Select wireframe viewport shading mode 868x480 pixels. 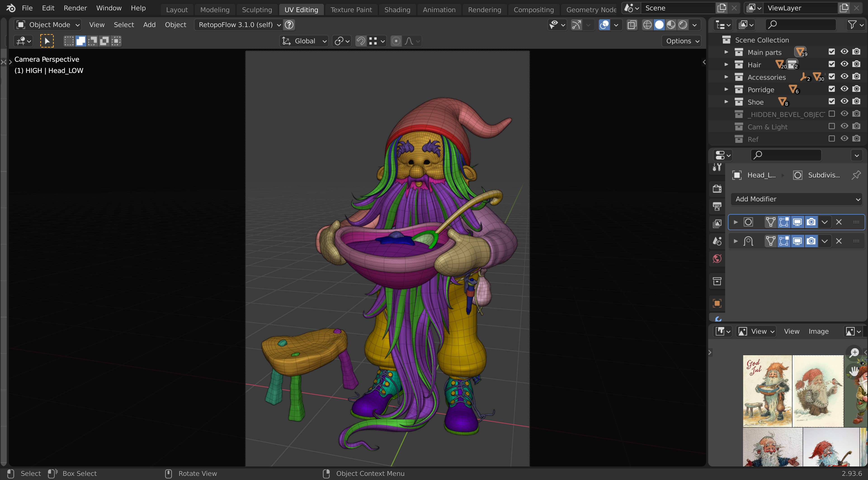click(x=647, y=25)
